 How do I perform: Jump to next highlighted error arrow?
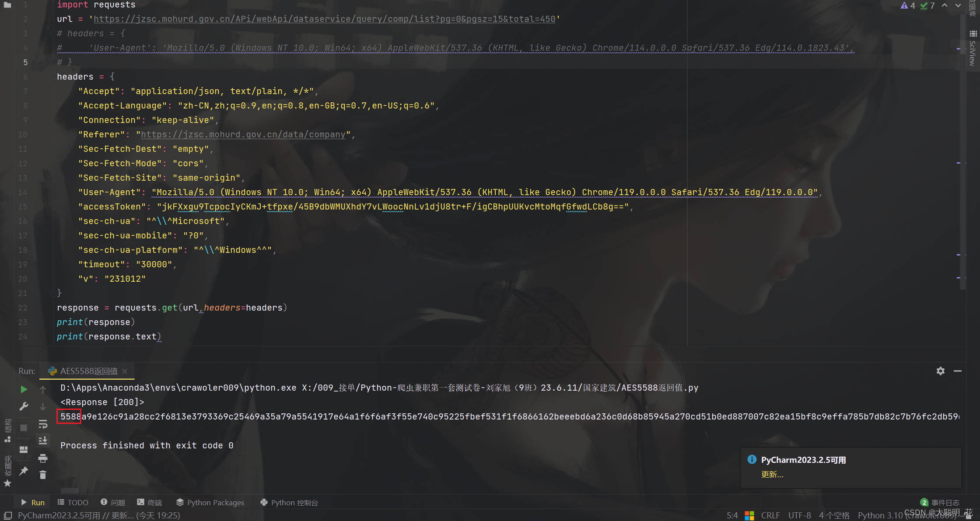tap(958, 6)
